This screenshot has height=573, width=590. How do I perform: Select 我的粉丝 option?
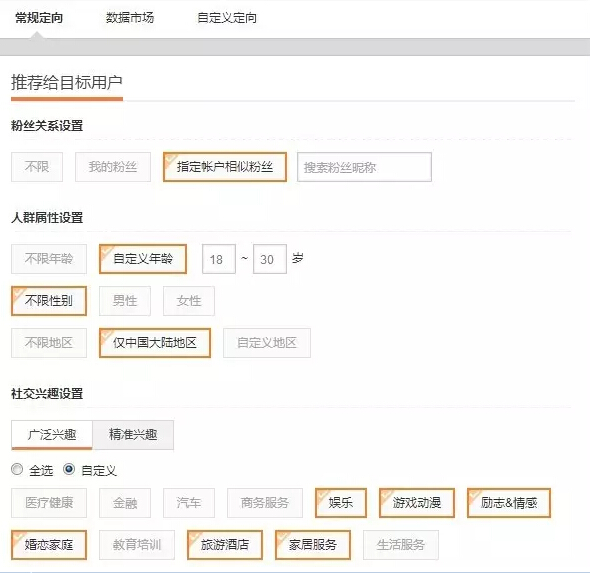click(x=113, y=167)
